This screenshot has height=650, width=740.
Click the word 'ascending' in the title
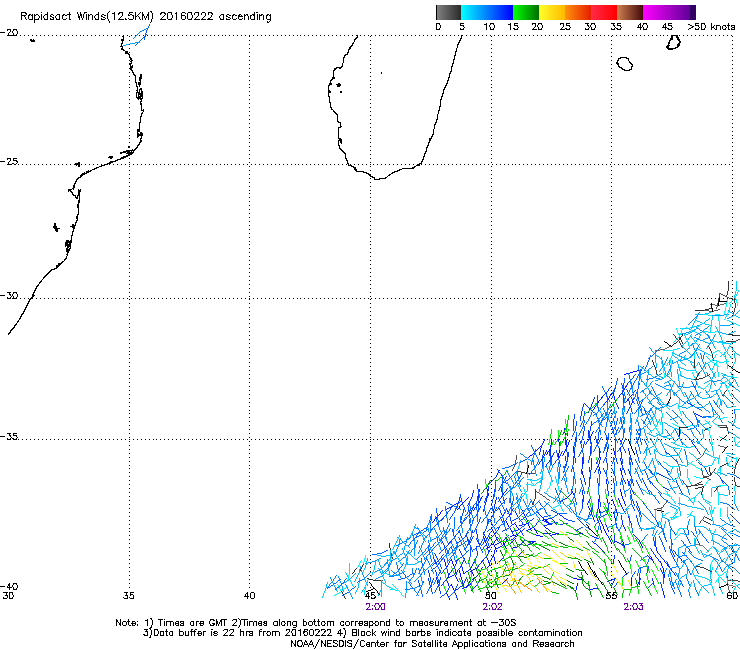click(x=245, y=17)
